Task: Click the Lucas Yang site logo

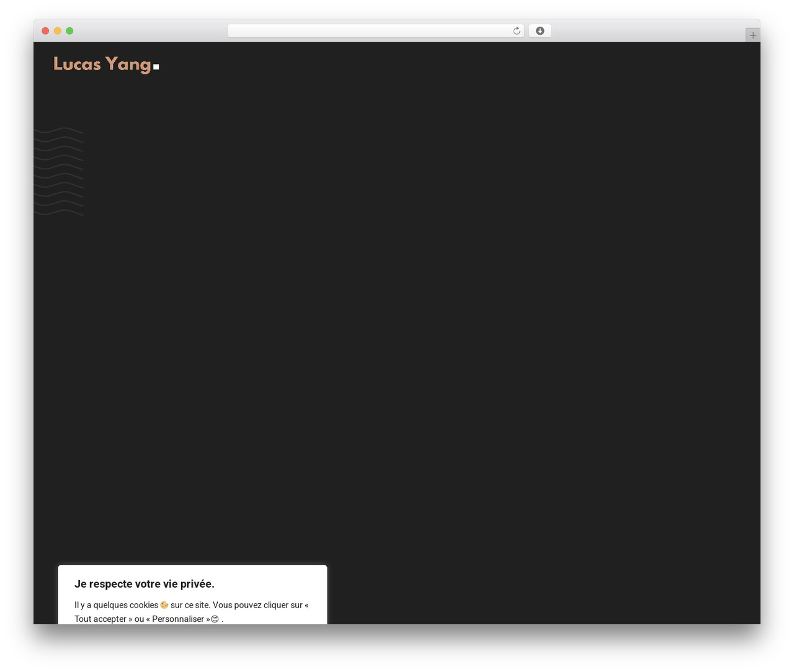Action: (x=106, y=64)
